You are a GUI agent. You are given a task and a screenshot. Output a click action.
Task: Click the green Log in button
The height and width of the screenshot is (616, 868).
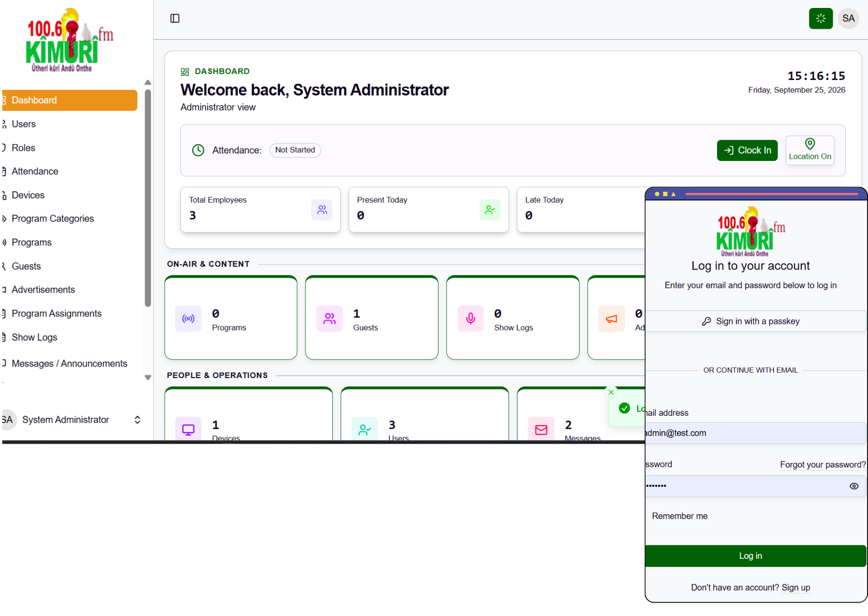755,556
